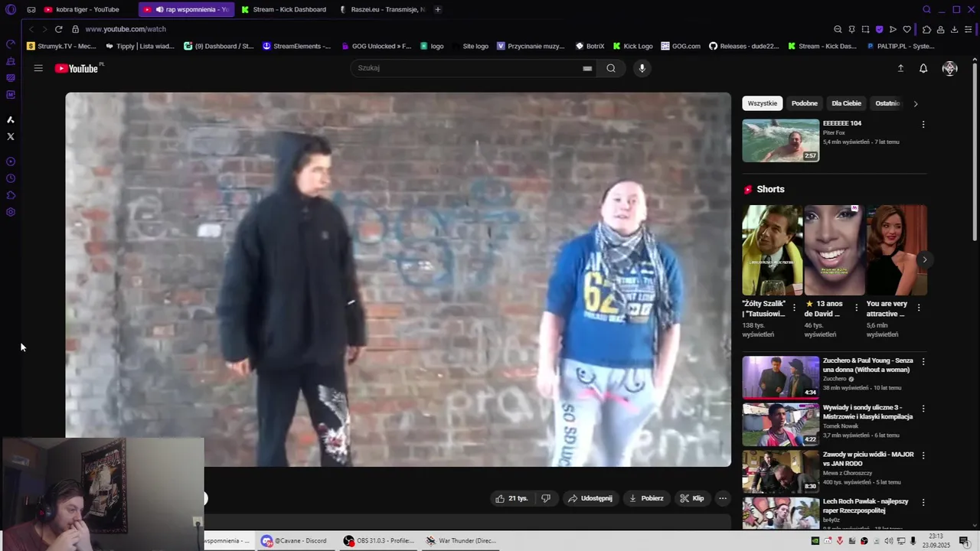Screen dimensions: 980x551
Task: Open Releases - dude22 GitHub bookmark
Action: [x=744, y=46]
